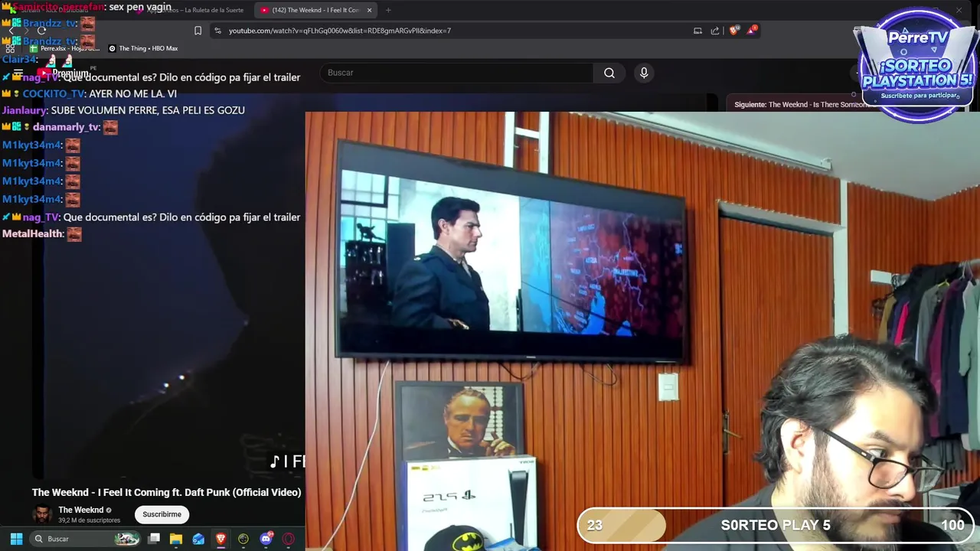Open The Weeknd channel avatar
This screenshot has width=980, height=551.
(x=42, y=514)
